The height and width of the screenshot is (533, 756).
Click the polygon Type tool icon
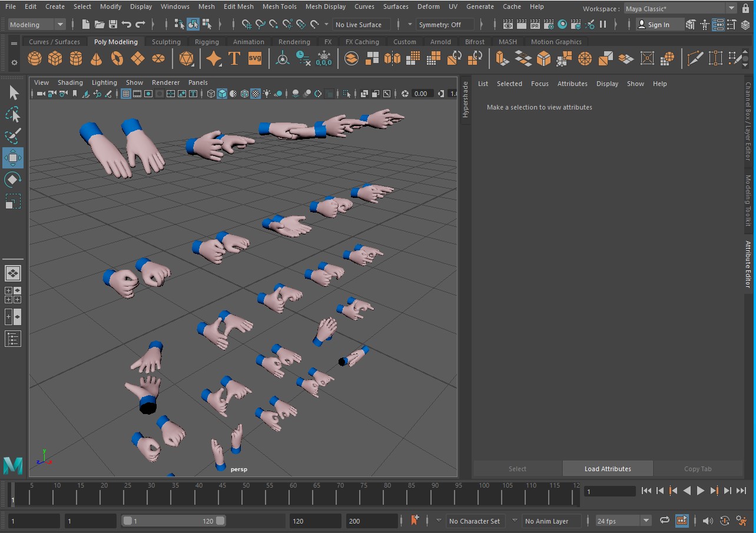click(234, 59)
